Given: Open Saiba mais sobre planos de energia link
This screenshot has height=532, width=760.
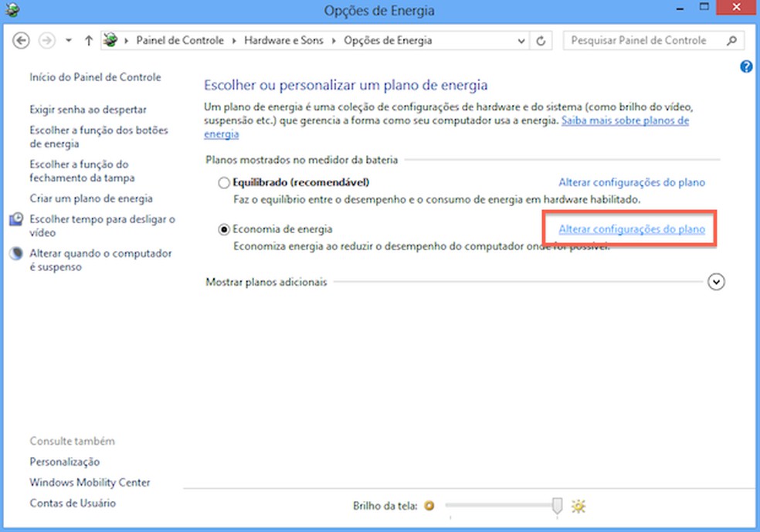Looking at the screenshot, I should 625,120.
